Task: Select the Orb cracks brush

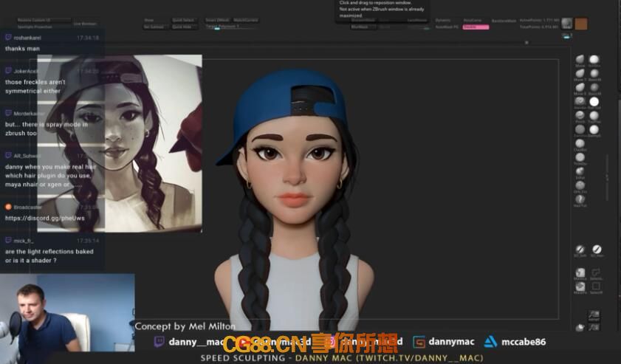Action: (580, 185)
